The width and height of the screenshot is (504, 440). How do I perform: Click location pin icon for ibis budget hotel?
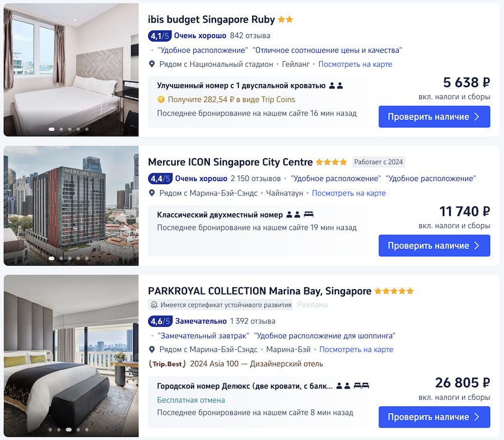(152, 64)
